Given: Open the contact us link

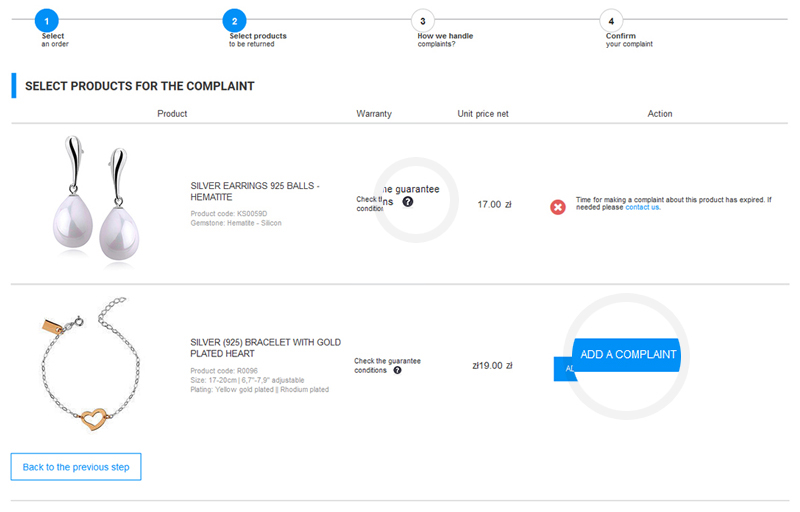Looking at the screenshot, I should (642, 208).
